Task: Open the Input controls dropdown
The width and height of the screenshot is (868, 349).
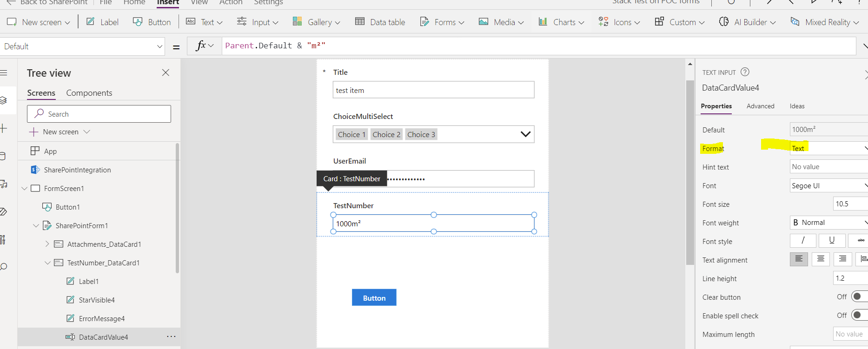Action: pos(258,22)
